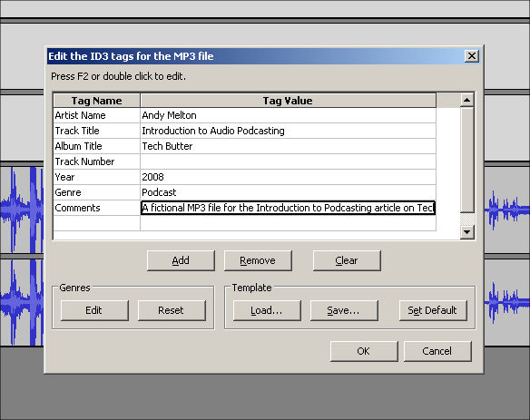Load a tag template
The height and width of the screenshot is (420, 530).
pos(267,310)
